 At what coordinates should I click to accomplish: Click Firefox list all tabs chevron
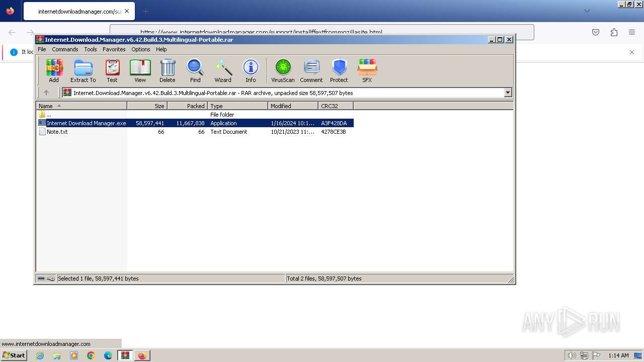(x=587, y=11)
